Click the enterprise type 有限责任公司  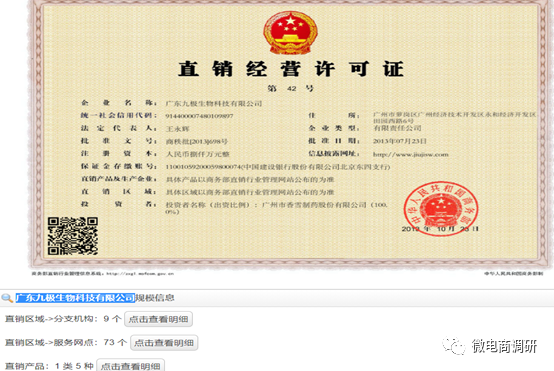coord(397,128)
